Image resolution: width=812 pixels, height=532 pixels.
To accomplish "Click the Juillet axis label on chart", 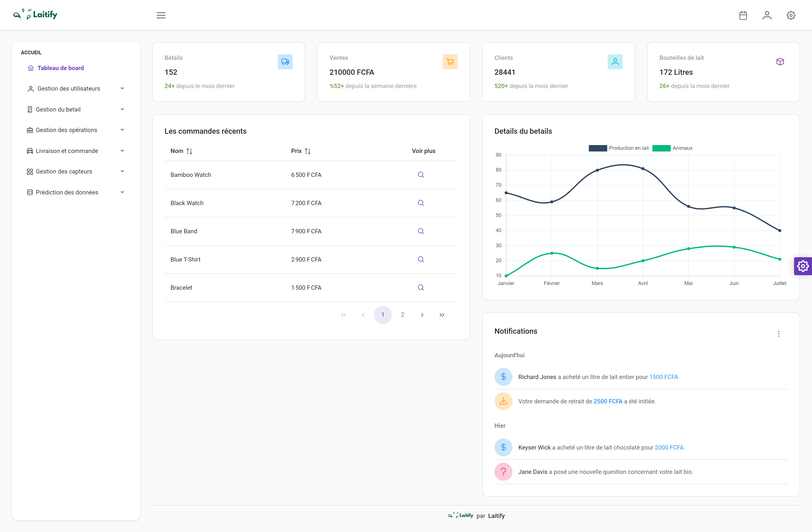I will tap(779, 283).
